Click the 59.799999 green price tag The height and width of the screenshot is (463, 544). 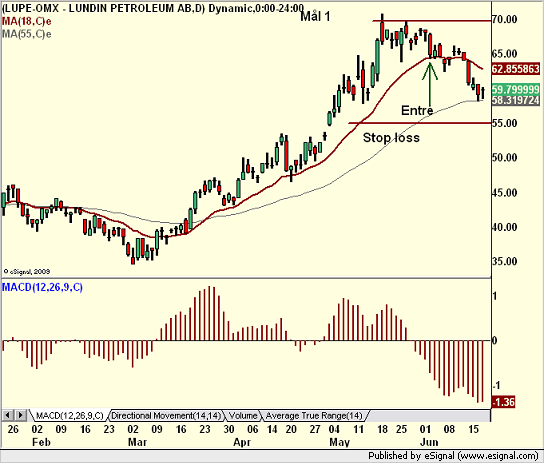(516, 89)
